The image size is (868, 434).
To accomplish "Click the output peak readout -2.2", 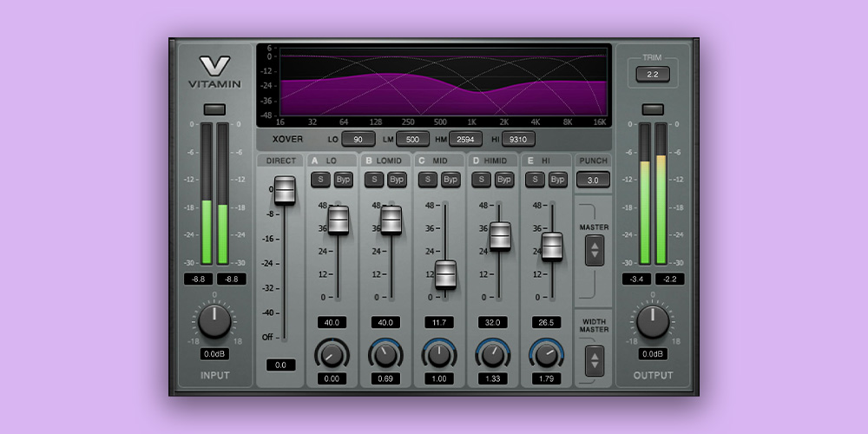I will [669, 279].
